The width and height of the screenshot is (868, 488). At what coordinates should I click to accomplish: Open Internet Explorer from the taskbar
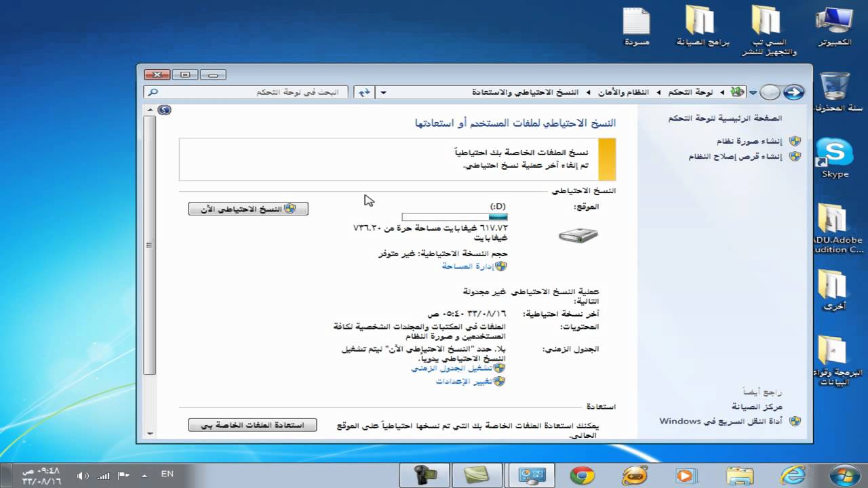793,475
